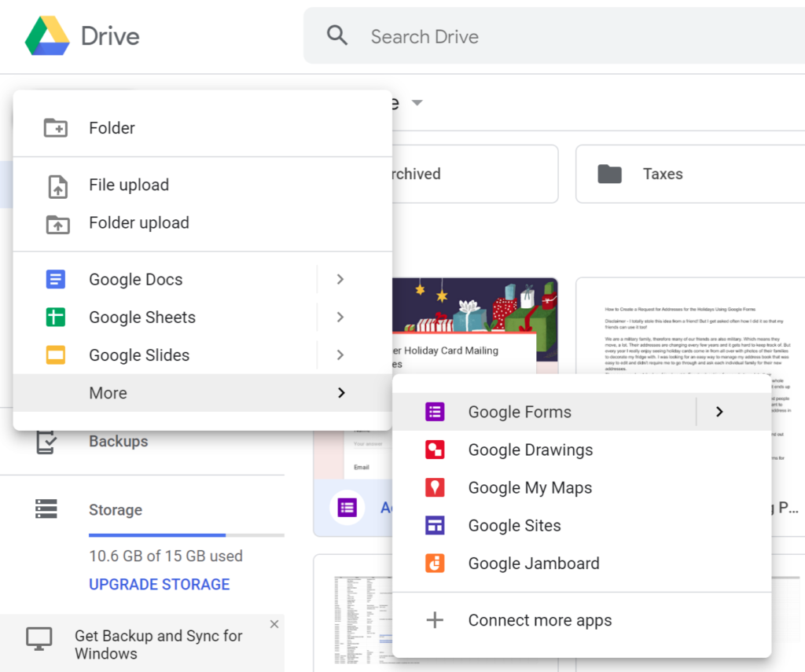This screenshot has height=672, width=805.
Task: Open the Archived folder
Action: (x=476, y=174)
